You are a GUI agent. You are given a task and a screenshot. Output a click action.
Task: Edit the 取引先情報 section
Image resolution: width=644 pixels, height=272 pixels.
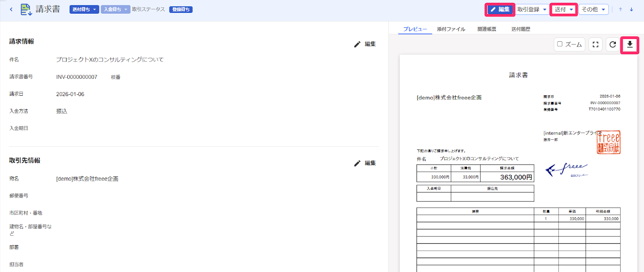point(365,163)
